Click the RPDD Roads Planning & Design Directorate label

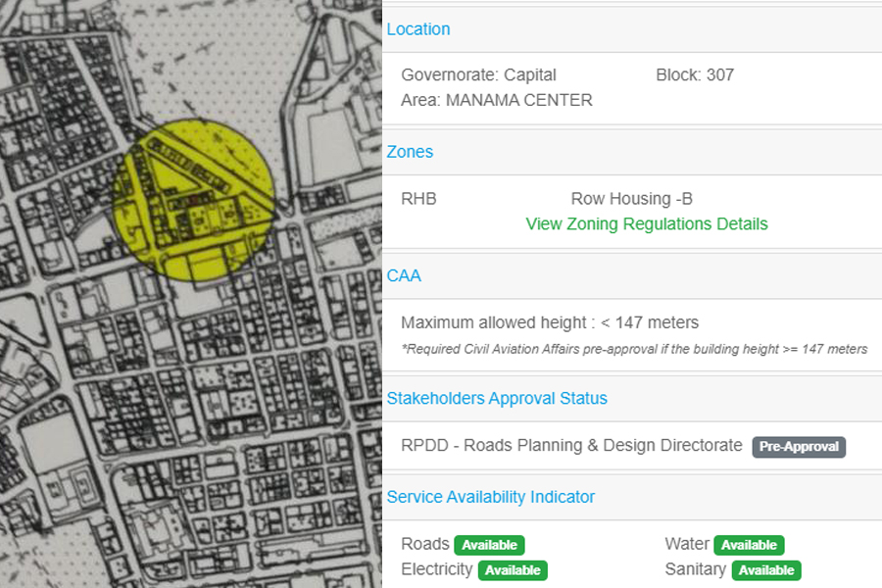[x=571, y=446]
